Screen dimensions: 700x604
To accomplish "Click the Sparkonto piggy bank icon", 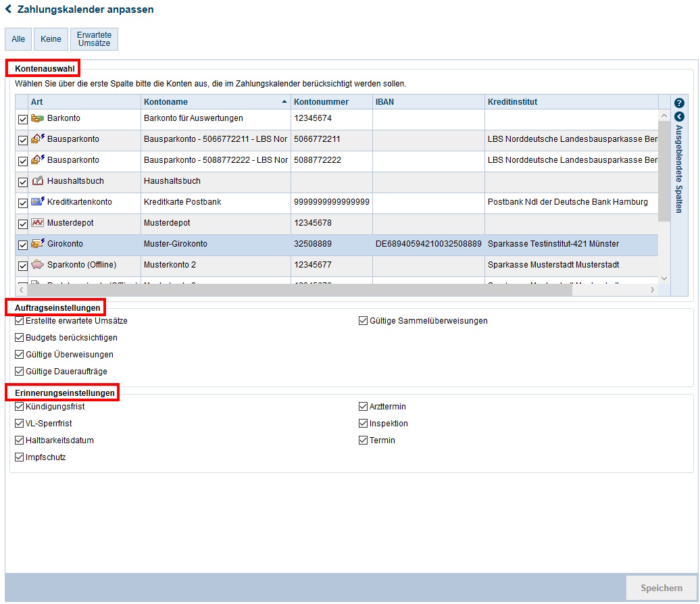I will click(38, 265).
